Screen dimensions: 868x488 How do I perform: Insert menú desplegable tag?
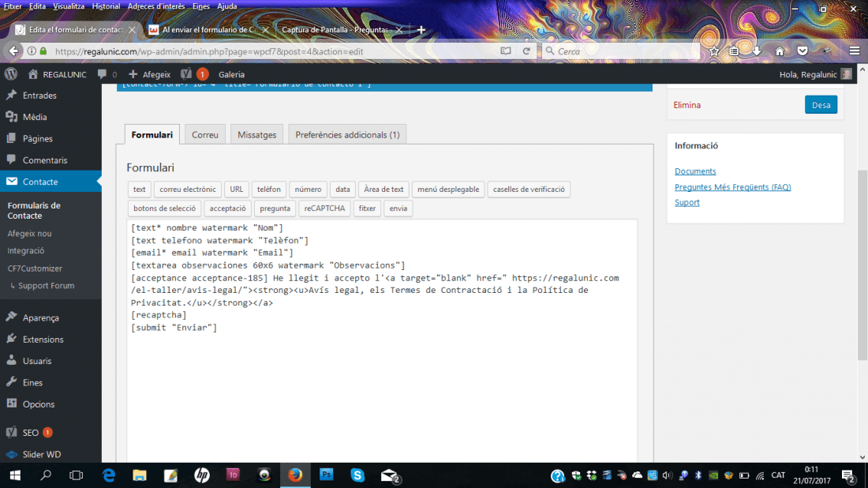coord(448,190)
